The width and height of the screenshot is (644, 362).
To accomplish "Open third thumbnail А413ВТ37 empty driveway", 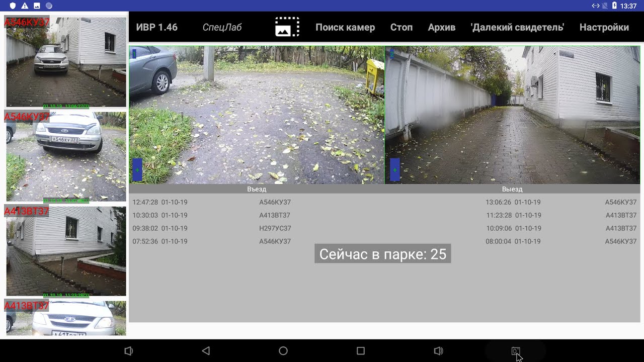I will point(66,251).
